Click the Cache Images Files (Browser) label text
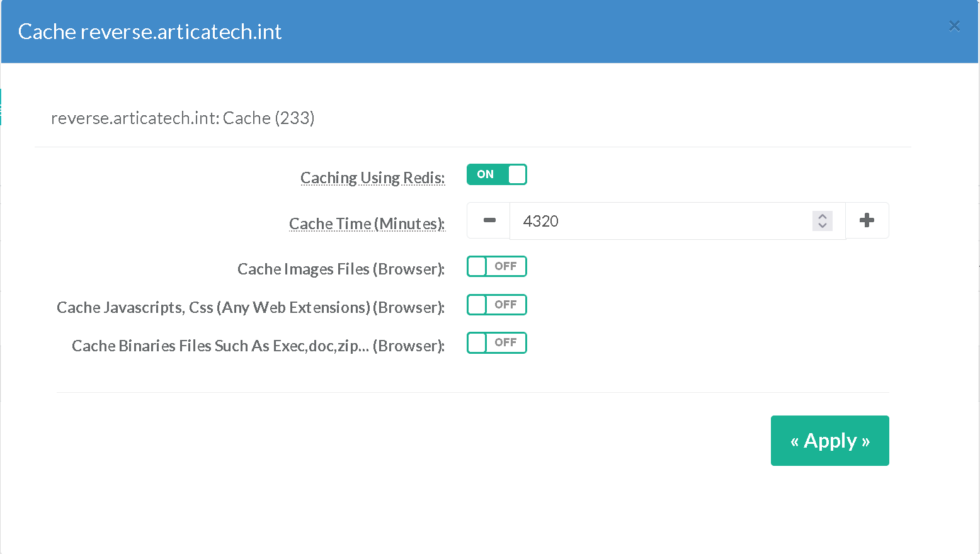Image resolution: width=980 pixels, height=554 pixels. [x=341, y=269]
